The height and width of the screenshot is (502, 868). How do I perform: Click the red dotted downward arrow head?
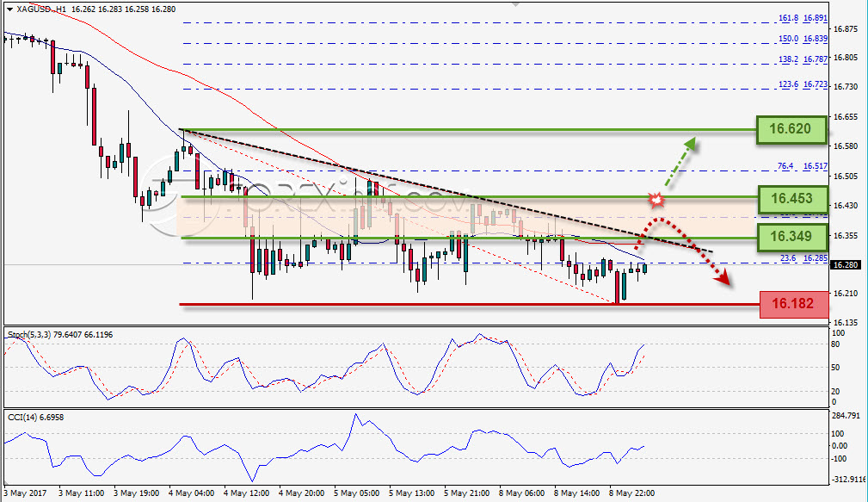723,279
